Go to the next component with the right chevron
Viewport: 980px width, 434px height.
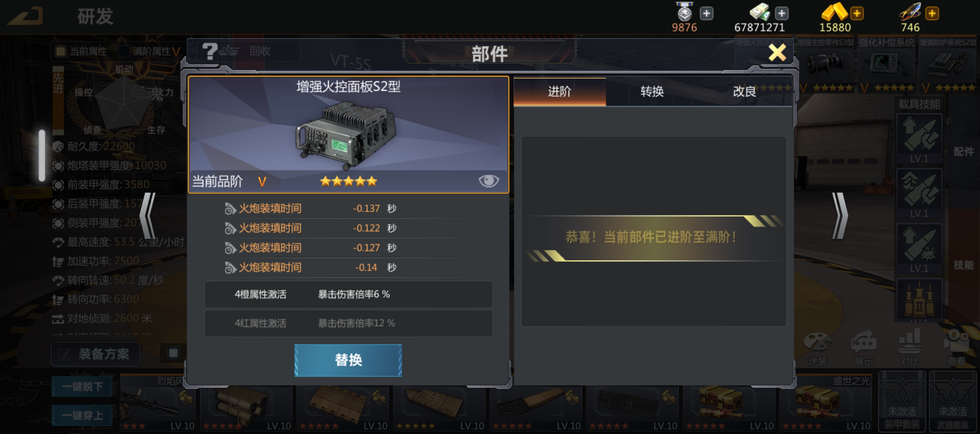point(840,216)
